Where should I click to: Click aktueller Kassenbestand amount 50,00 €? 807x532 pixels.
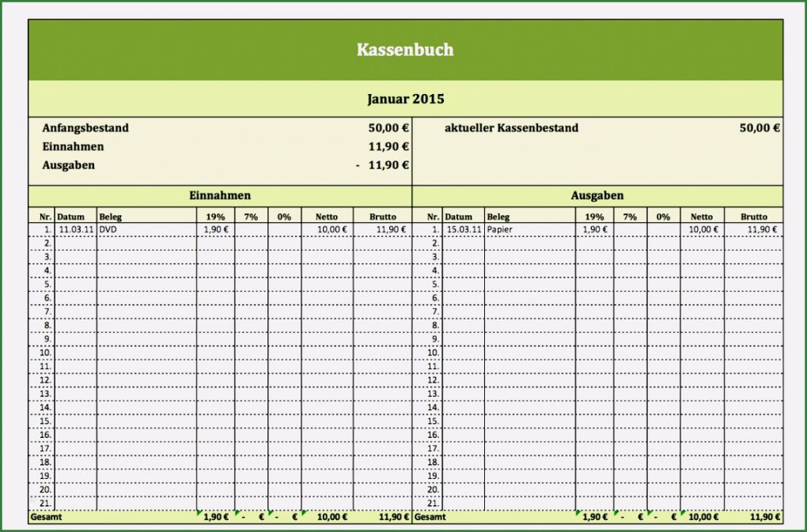pos(758,127)
